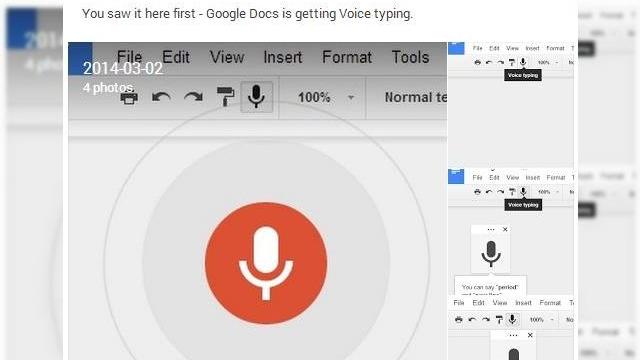
Task: Open the third thumbnail without a Docs logo
Action: click(511, 328)
